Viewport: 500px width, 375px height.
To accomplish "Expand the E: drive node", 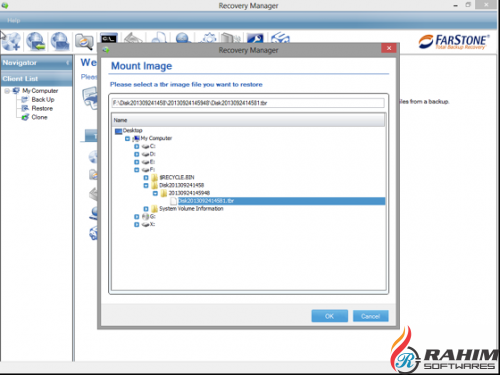I will [137, 162].
